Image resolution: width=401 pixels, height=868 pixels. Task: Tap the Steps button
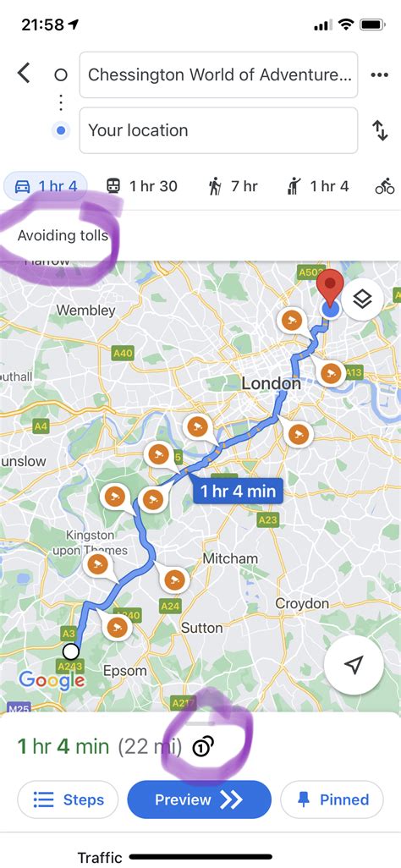pyautogui.click(x=69, y=799)
